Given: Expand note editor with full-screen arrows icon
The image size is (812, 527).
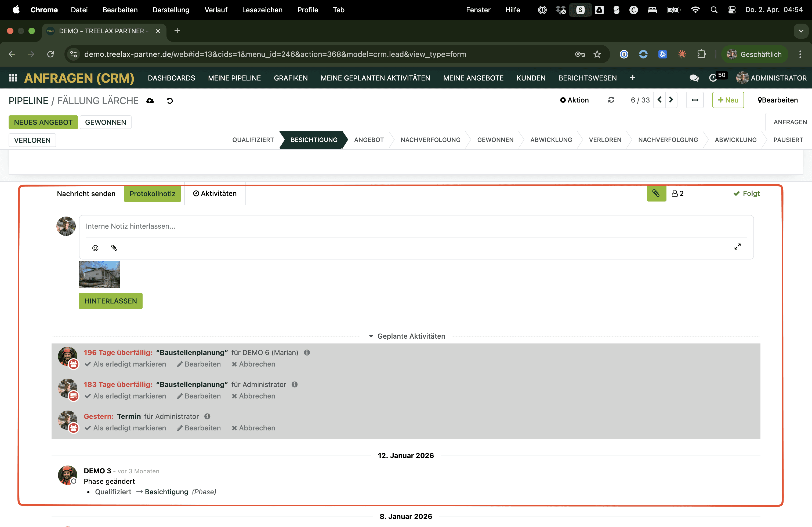Looking at the screenshot, I should [x=737, y=246].
